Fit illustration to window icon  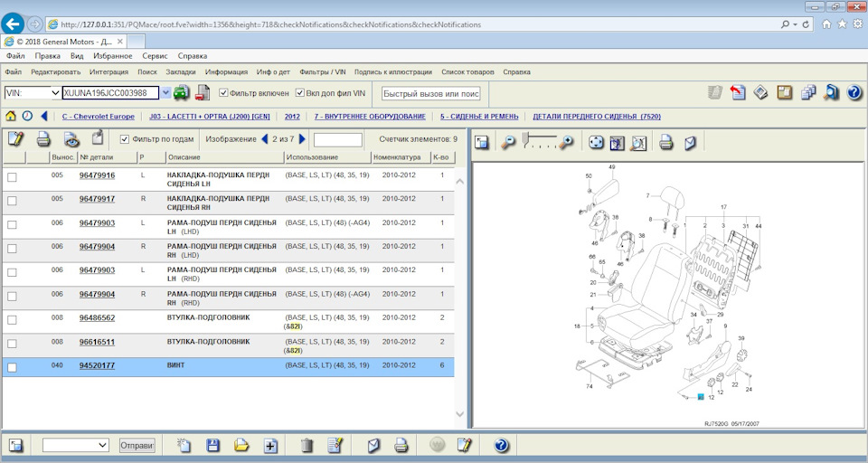point(596,143)
